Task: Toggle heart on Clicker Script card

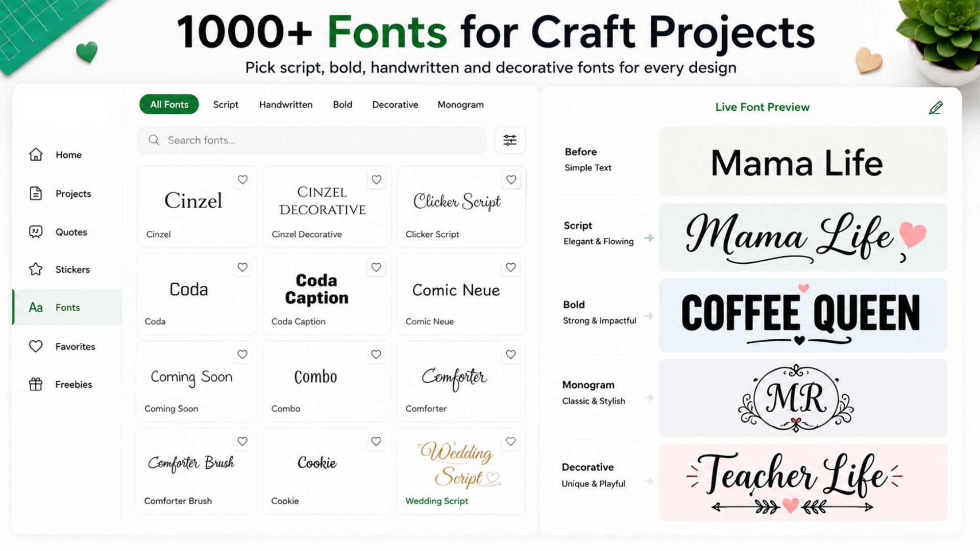Action: click(511, 180)
